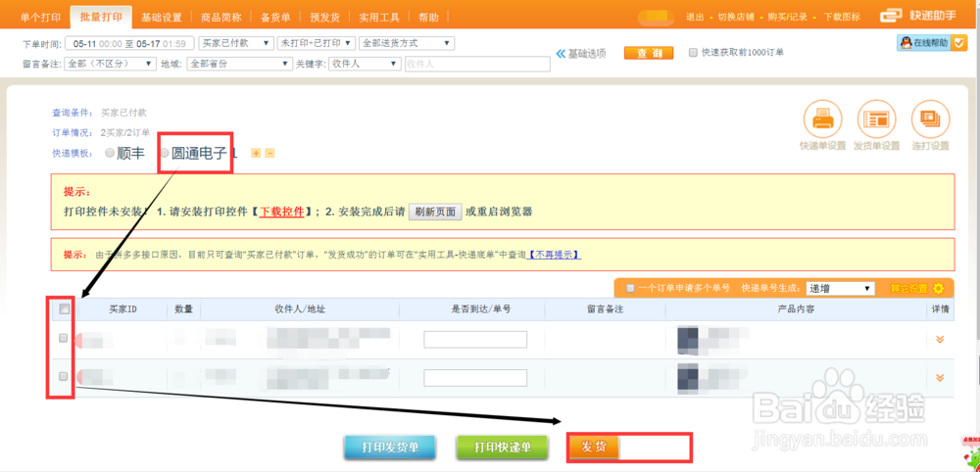Open the 发货单设置 icon
This screenshot has height=472, width=980.
click(876, 118)
